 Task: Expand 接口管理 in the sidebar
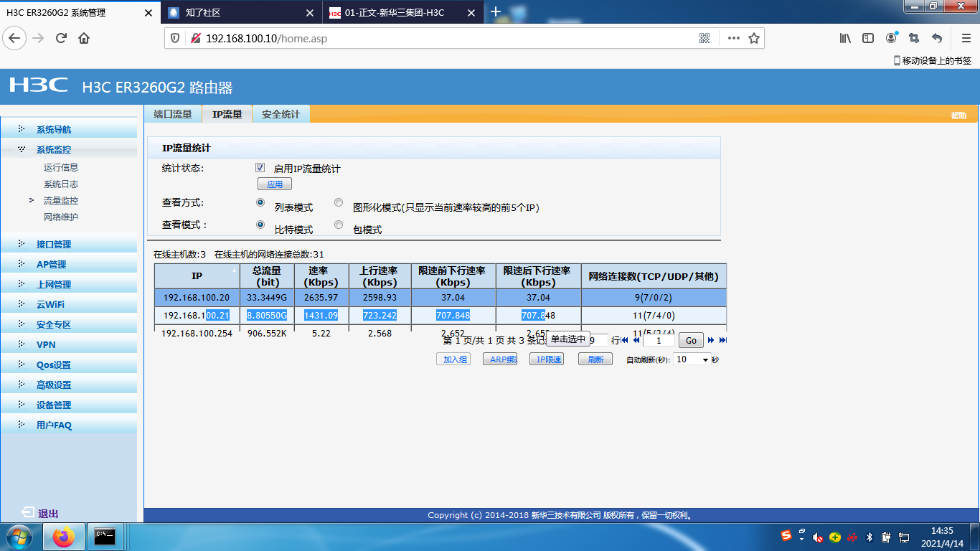pos(54,245)
